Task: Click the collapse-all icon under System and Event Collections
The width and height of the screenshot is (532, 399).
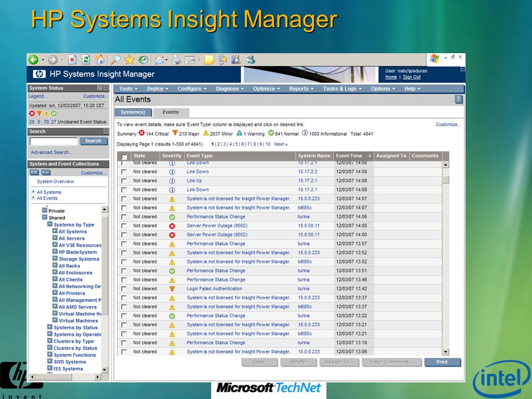Action: pos(46,172)
